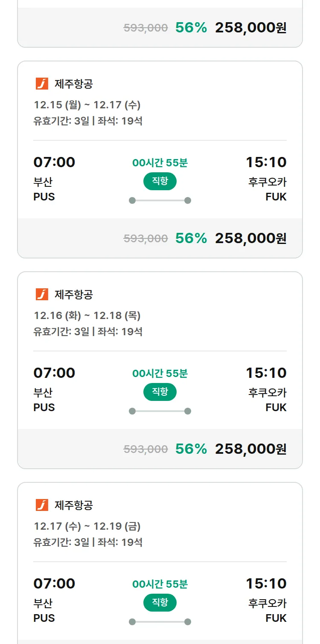Tap the 직항 badge on the 12.17 flight
This screenshot has height=644, width=320.
click(x=160, y=603)
